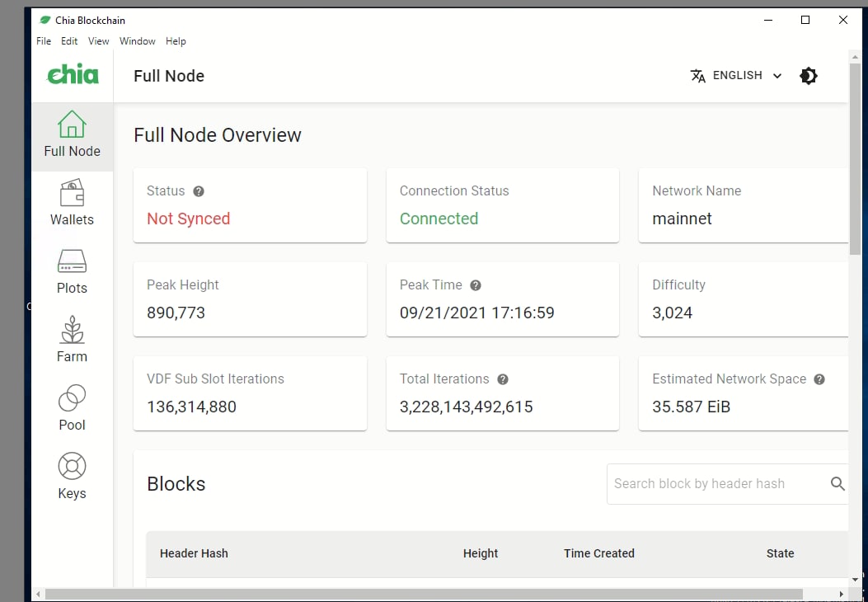Show help tooltip next to Status
868x602 pixels.
pyautogui.click(x=199, y=191)
